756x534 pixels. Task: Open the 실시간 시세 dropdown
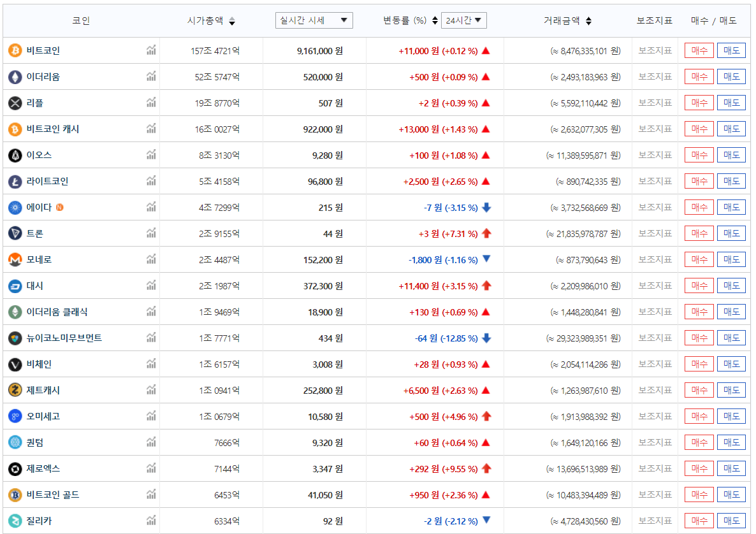tap(314, 20)
